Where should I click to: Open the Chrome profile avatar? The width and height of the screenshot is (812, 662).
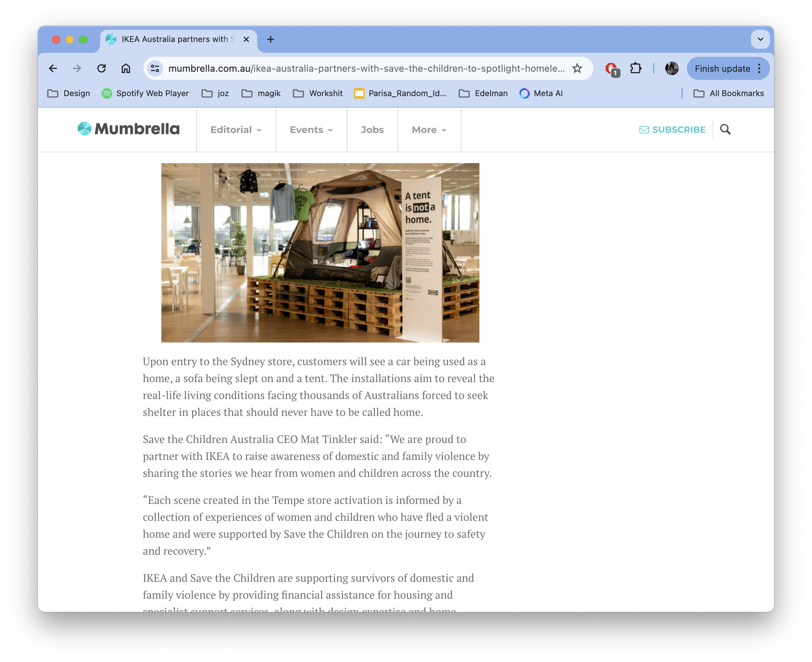tap(671, 69)
